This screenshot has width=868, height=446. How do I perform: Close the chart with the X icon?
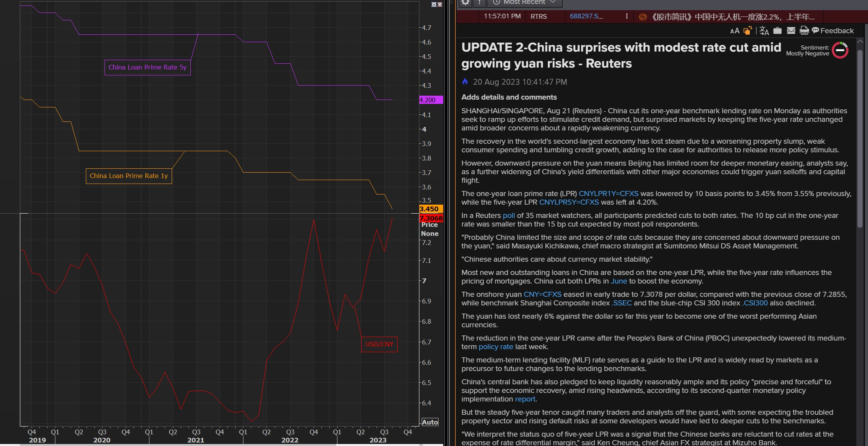coord(440,4)
